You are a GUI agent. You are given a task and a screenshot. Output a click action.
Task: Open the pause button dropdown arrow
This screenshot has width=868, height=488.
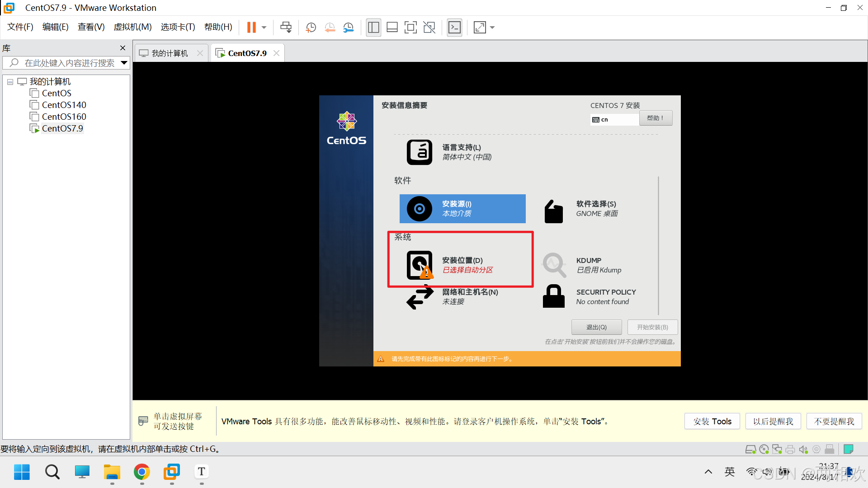(x=264, y=28)
